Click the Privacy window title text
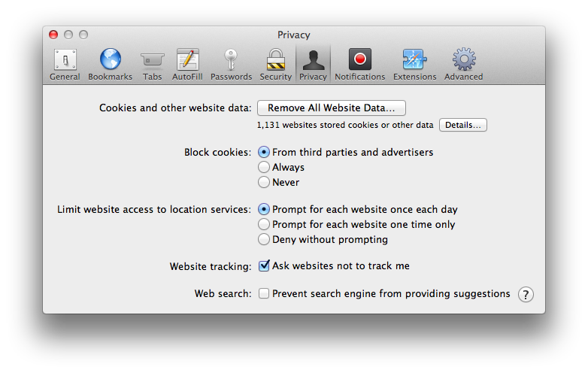588x373 pixels. [294, 35]
